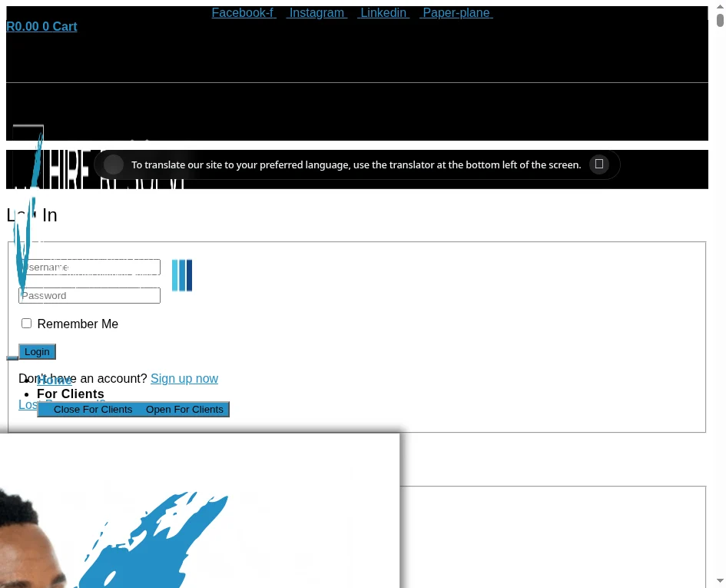This screenshot has width=726, height=588.
Task: Open the Linkedin link
Action: [x=383, y=12]
